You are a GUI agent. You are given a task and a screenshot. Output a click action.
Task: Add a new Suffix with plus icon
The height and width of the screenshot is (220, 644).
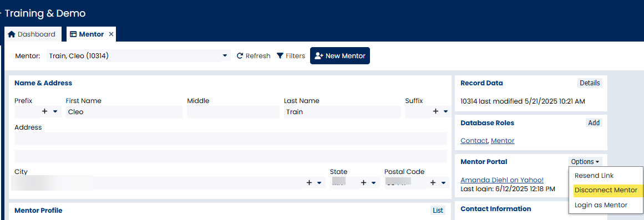[435, 111]
